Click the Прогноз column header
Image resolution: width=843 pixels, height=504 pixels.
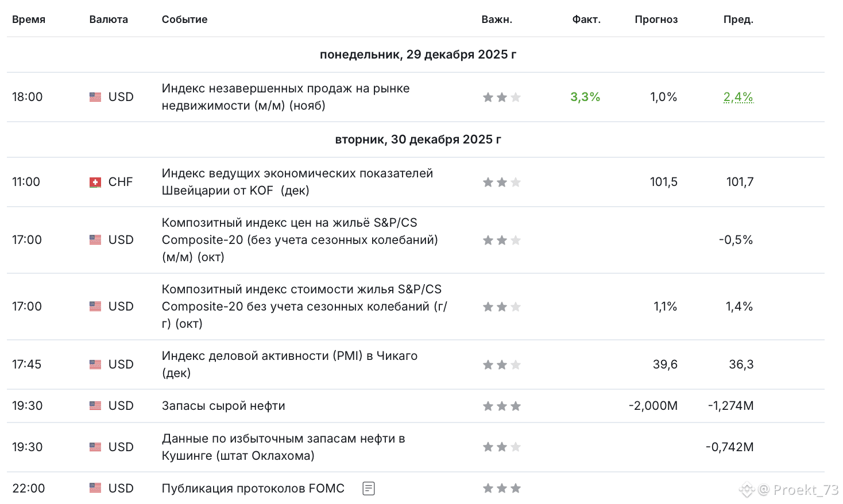[x=656, y=20]
